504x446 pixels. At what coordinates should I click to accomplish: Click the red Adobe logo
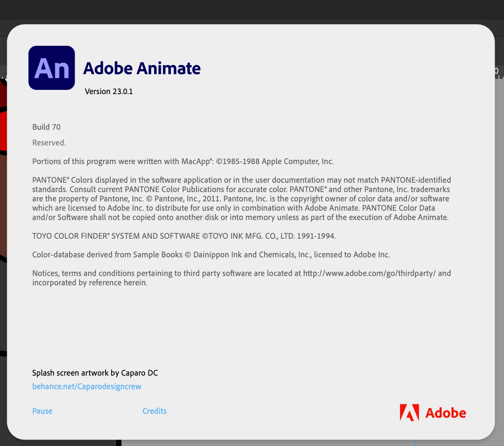(433, 413)
